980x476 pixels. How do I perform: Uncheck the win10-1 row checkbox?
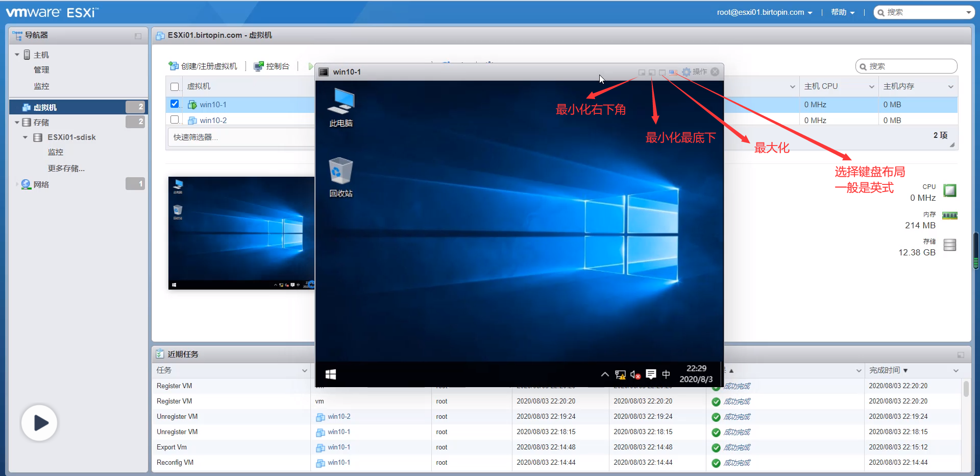[x=175, y=104]
